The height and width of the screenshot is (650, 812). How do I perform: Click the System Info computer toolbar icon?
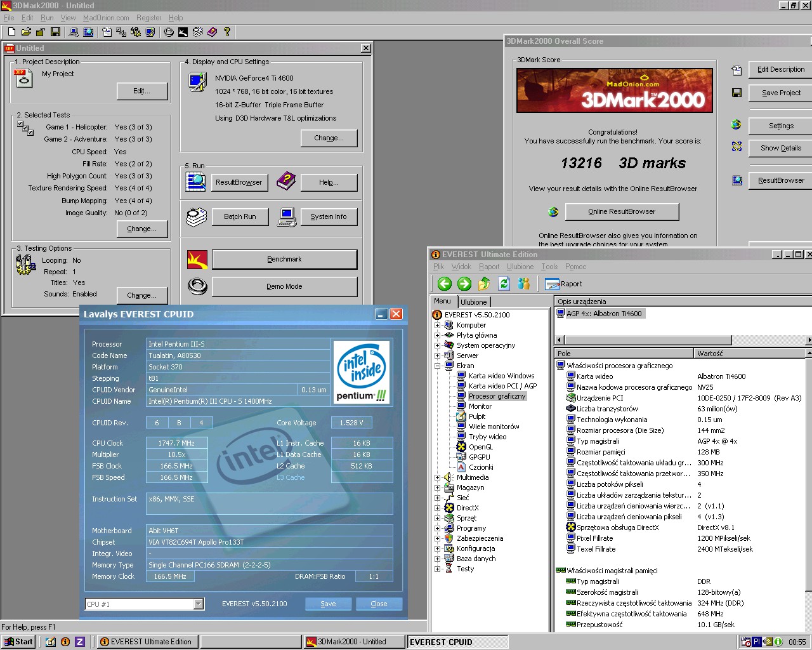tap(74, 32)
